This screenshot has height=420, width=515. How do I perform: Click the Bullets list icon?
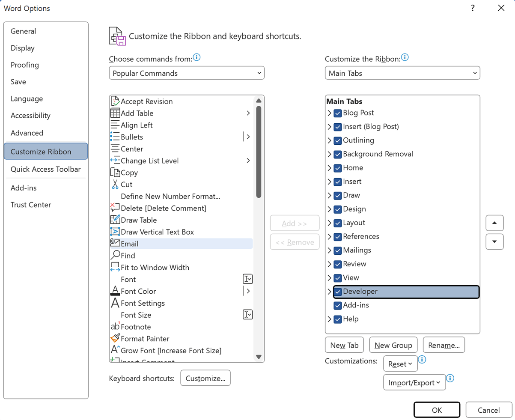click(x=115, y=137)
